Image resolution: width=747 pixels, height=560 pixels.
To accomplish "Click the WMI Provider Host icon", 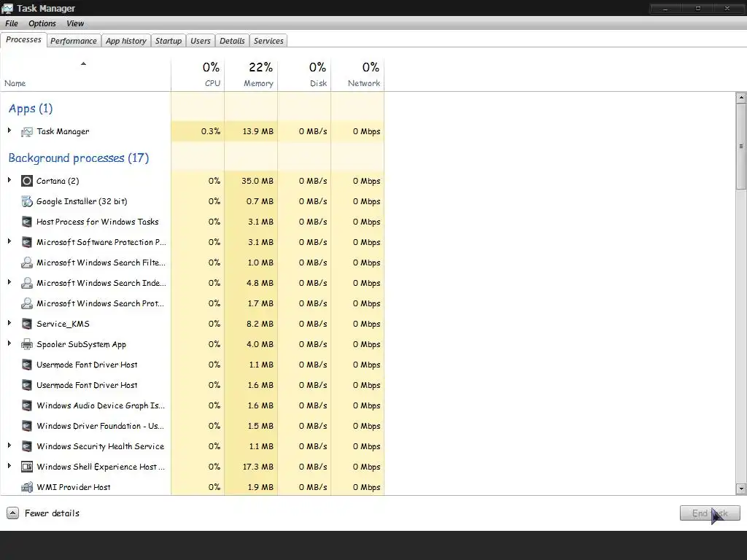I will click(x=27, y=487).
